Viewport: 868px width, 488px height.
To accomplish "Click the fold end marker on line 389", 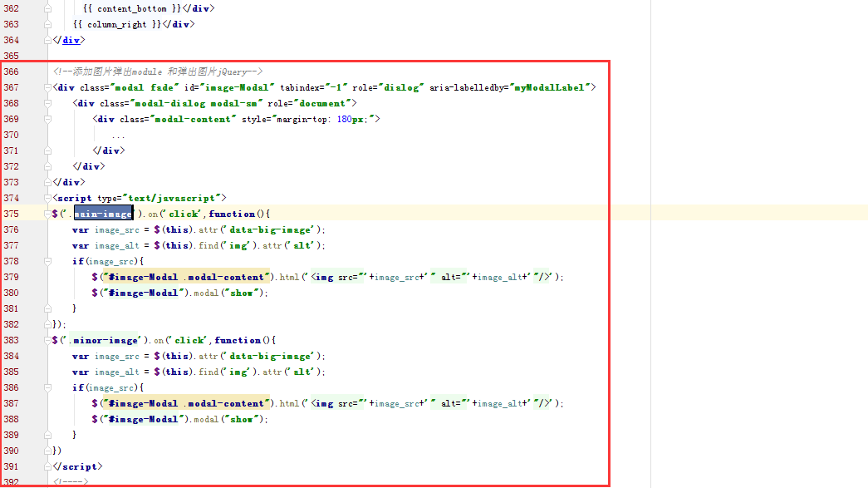I will click(47, 435).
